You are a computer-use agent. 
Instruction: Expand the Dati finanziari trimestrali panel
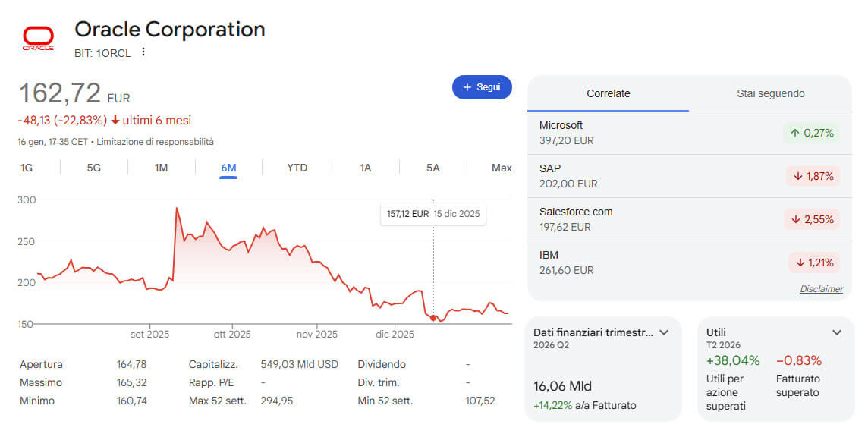coord(665,332)
